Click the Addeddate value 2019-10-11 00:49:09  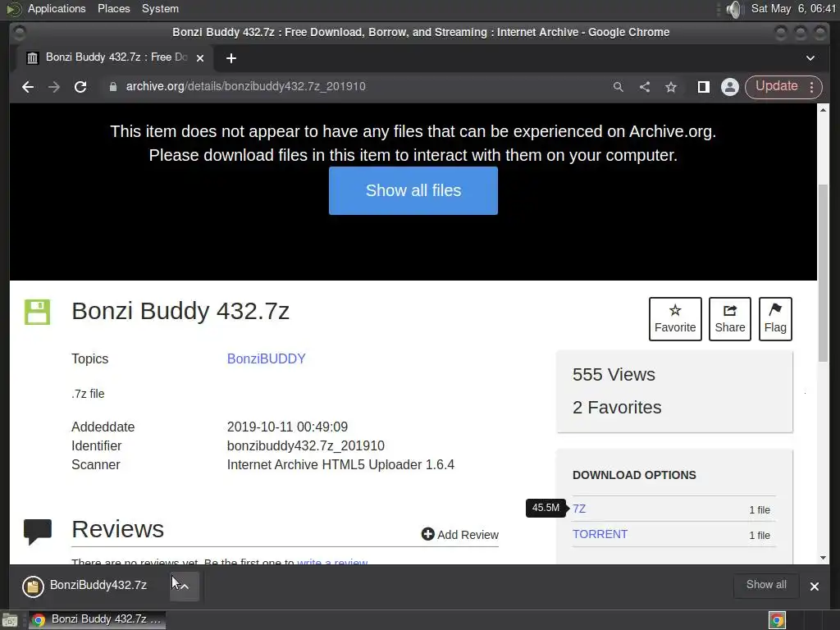(x=287, y=427)
